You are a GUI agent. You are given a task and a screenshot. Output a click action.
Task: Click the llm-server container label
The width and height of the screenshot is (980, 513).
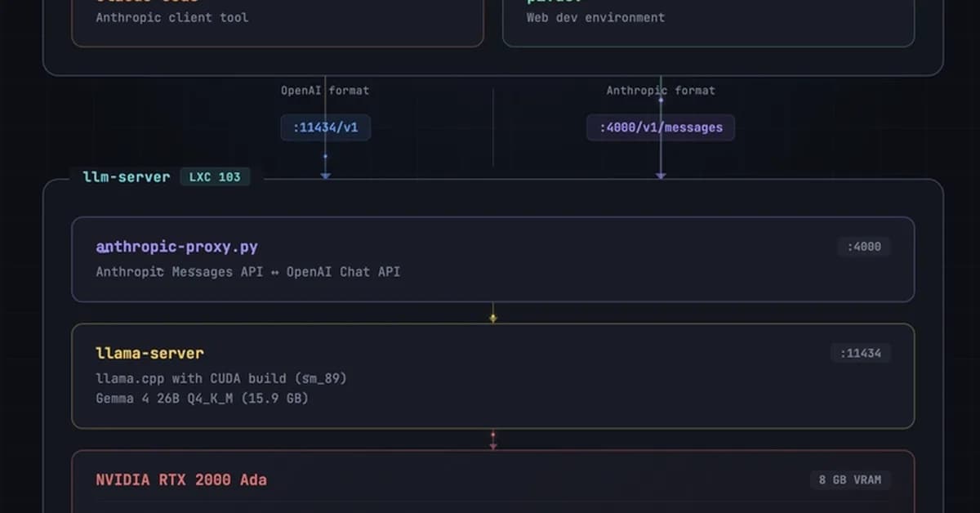click(127, 176)
